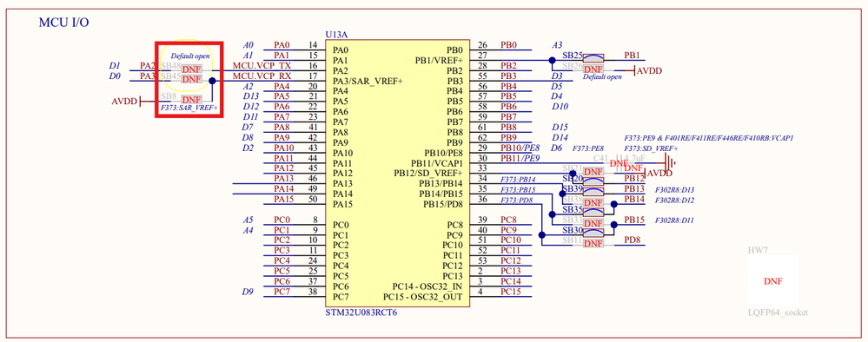
Task: Click the junction dot left of SB11
Action: tap(541, 234)
